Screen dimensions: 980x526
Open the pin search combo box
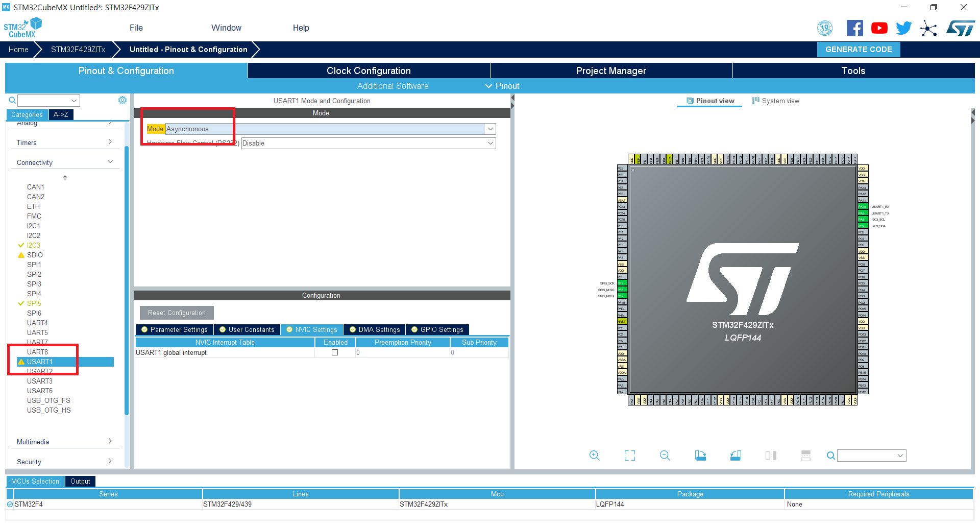click(x=872, y=456)
